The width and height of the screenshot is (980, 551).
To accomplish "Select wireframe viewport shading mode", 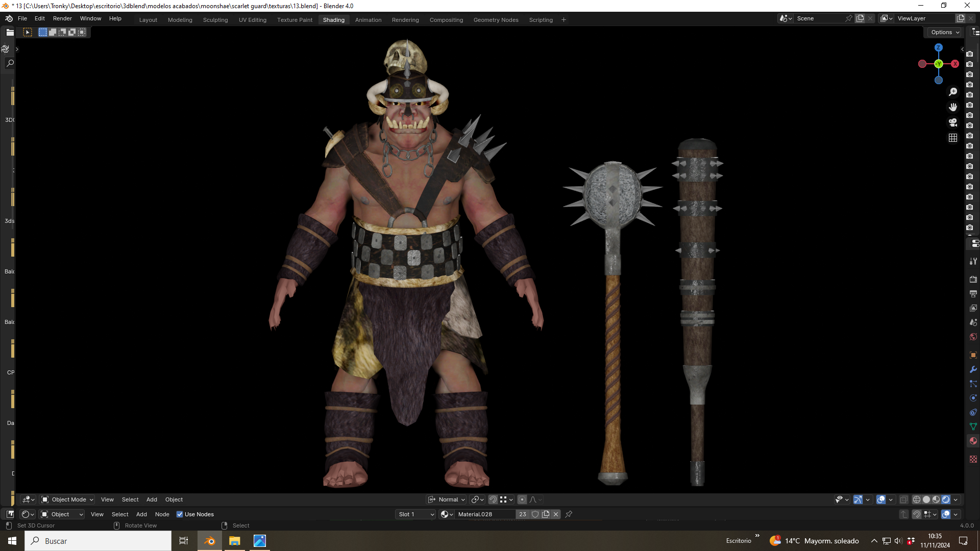I will point(916,499).
